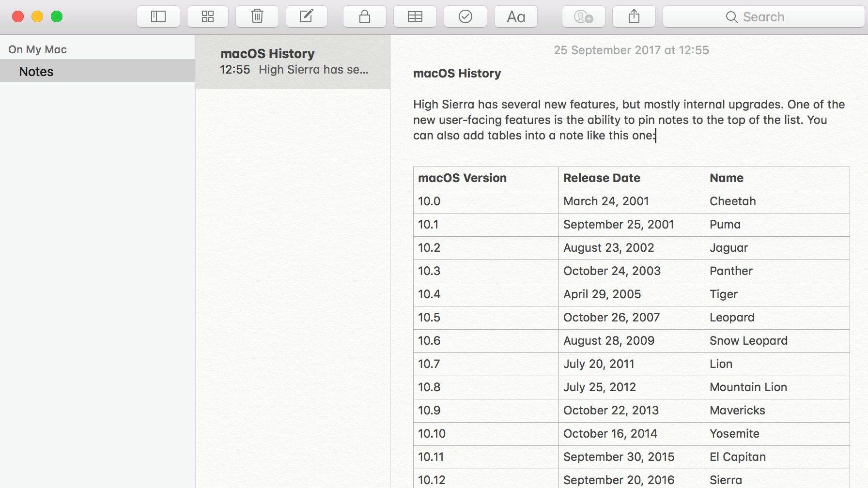Click the macOS History note title
Screen dimensions: 868x488
pos(457,73)
